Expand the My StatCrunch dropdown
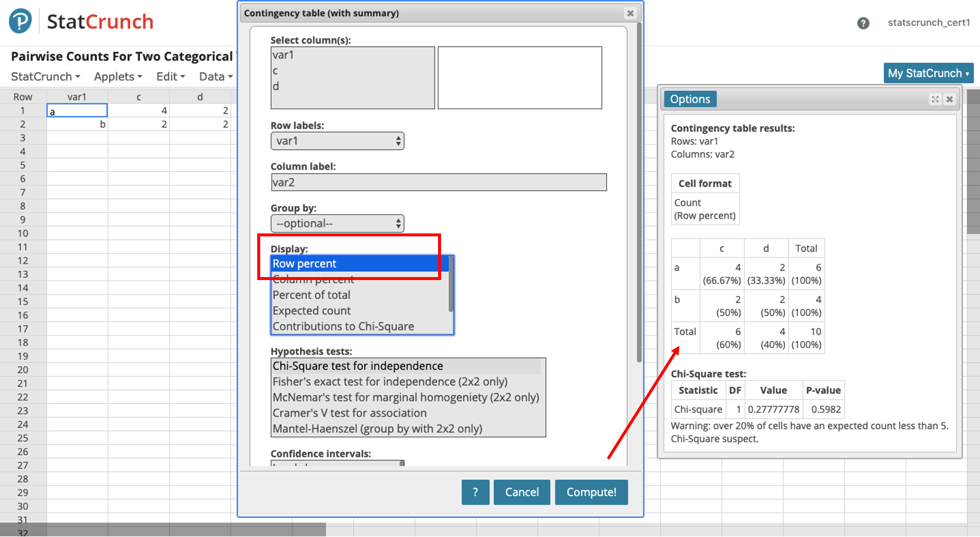980x537 pixels. [x=928, y=73]
